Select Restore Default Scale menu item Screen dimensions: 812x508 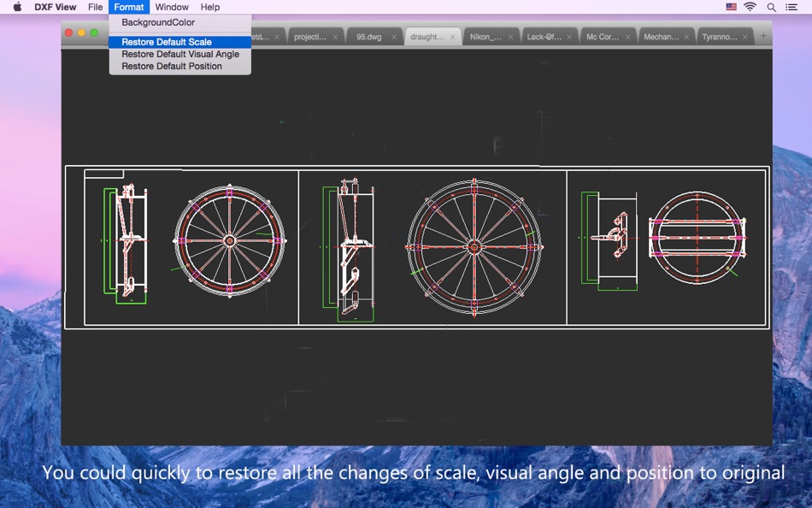(x=167, y=42)
